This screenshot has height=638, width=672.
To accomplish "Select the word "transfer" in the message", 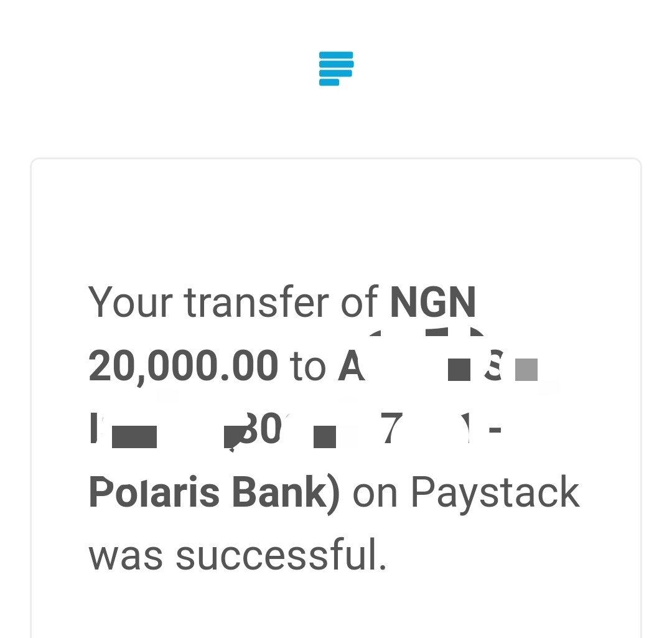I will coord(257,302).
